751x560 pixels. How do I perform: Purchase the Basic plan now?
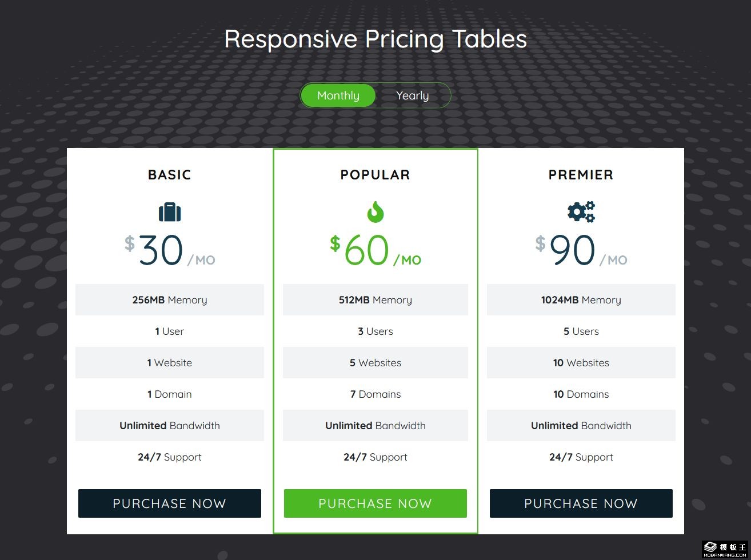[170, 503]
